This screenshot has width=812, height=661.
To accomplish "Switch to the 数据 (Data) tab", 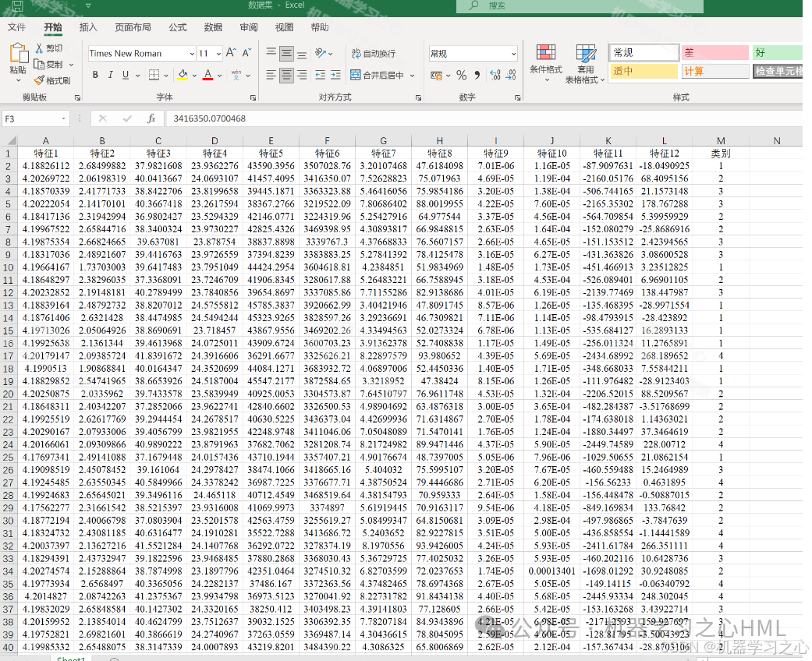I will 213,27.
